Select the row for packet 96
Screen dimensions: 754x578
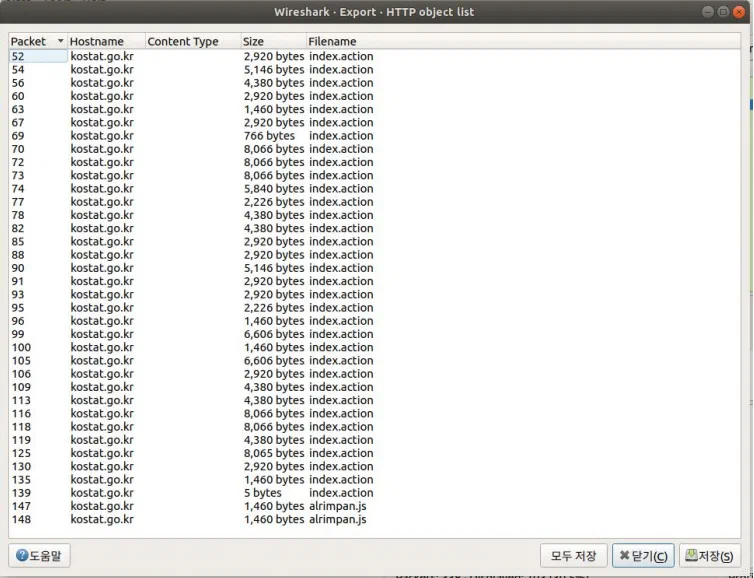(375, 321)
